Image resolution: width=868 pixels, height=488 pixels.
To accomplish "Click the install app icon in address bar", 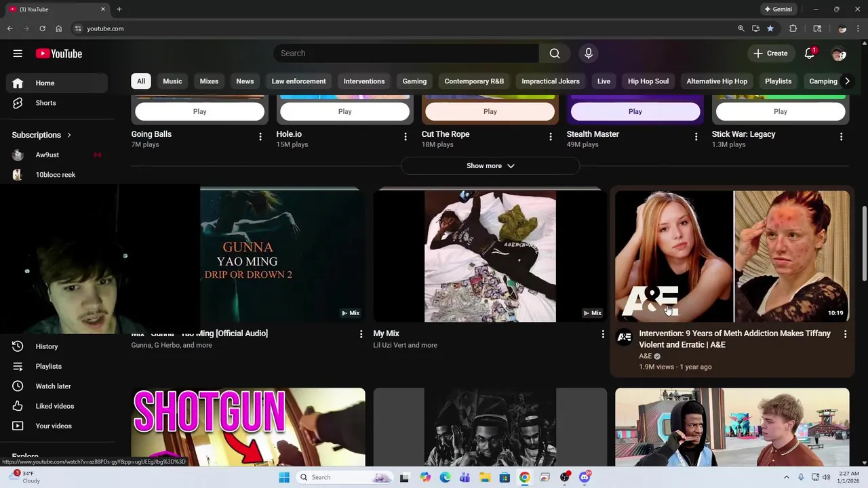I will click(x=755, y=28).
